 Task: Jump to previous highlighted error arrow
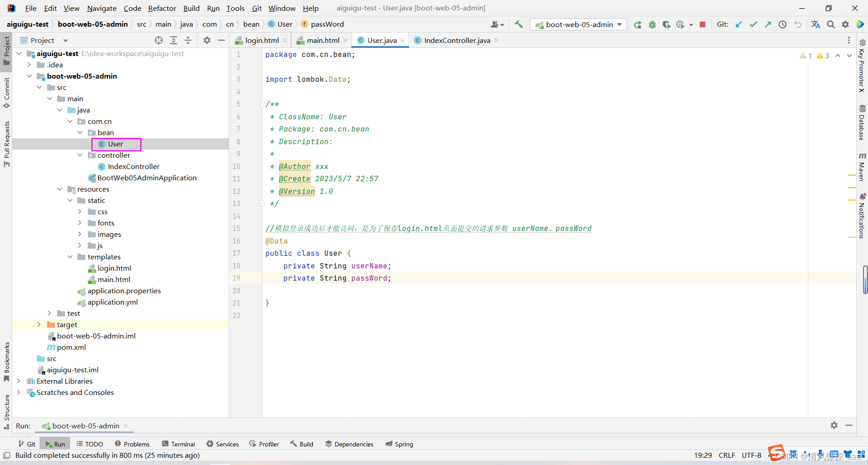click(838, 56)
